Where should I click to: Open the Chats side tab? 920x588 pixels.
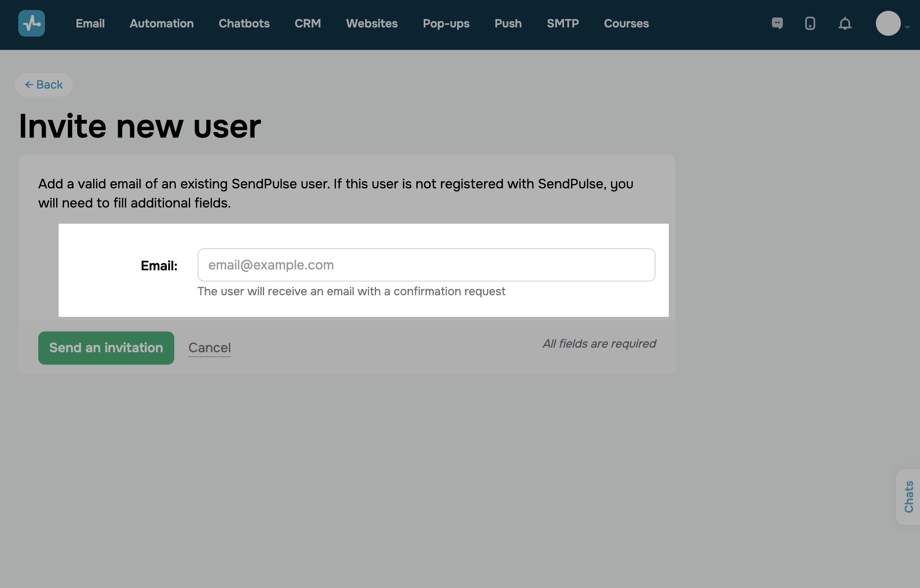click(x=908, y=497)
